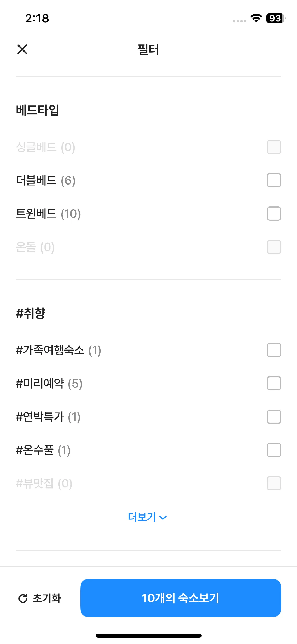Tap the reset (초기화) refresh icon
The height and width of the screenshot is (644, 297).
coord(23,598)
